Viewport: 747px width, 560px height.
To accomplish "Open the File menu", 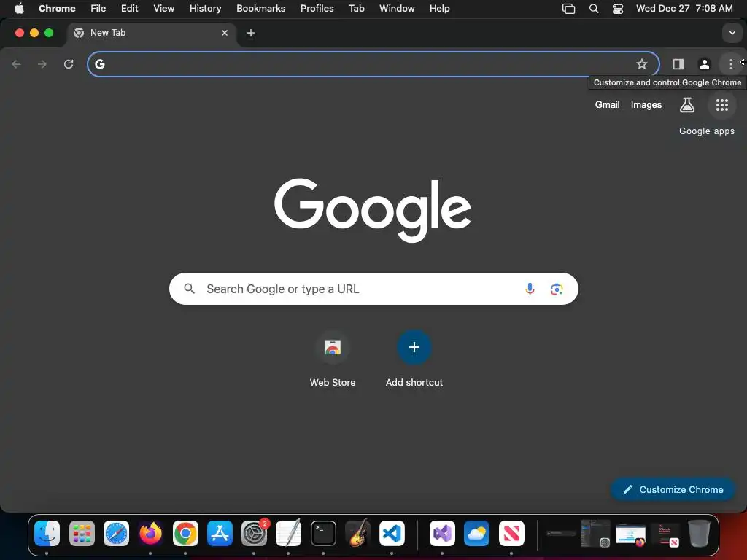I will [x=98, y=9].
